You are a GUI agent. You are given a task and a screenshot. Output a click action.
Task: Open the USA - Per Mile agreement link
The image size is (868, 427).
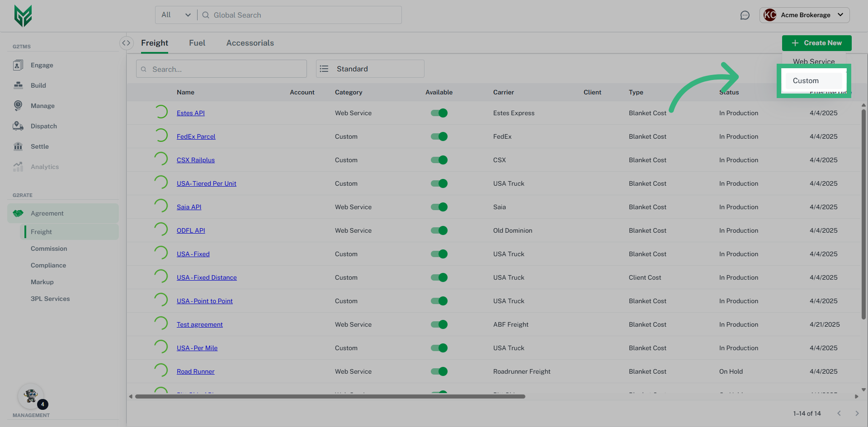click(197, 347)
